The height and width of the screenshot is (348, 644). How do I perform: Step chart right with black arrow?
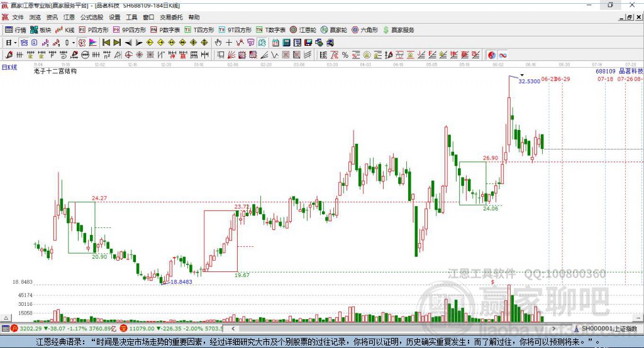point(139,43)
